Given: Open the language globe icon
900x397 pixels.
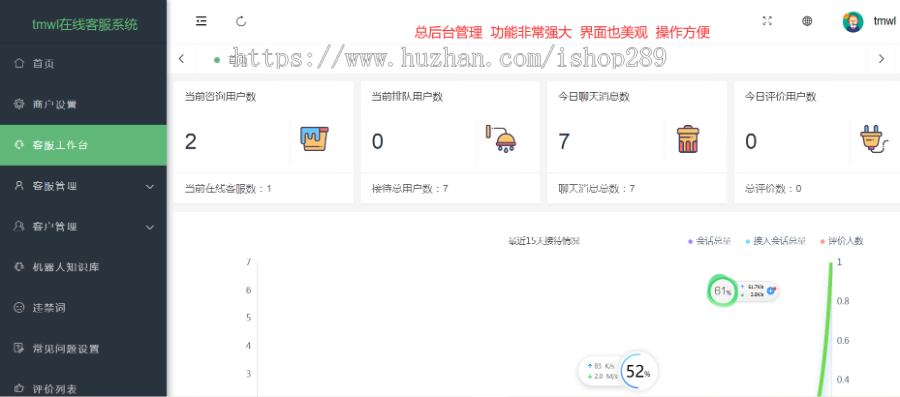Looking at the screenshot, I should [x=807, y=21].
